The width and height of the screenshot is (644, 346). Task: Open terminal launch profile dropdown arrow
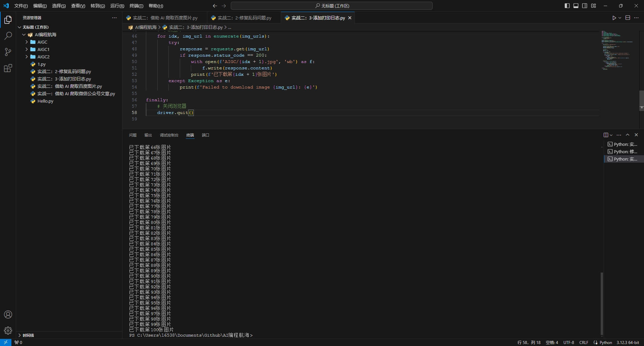click(x=611, y=135)
